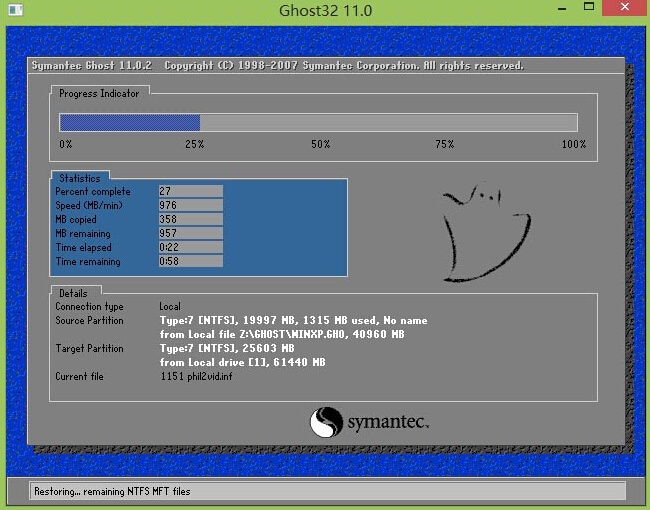
Task: Click the Ghost32 11.0 title text
Action: point(325,10)
